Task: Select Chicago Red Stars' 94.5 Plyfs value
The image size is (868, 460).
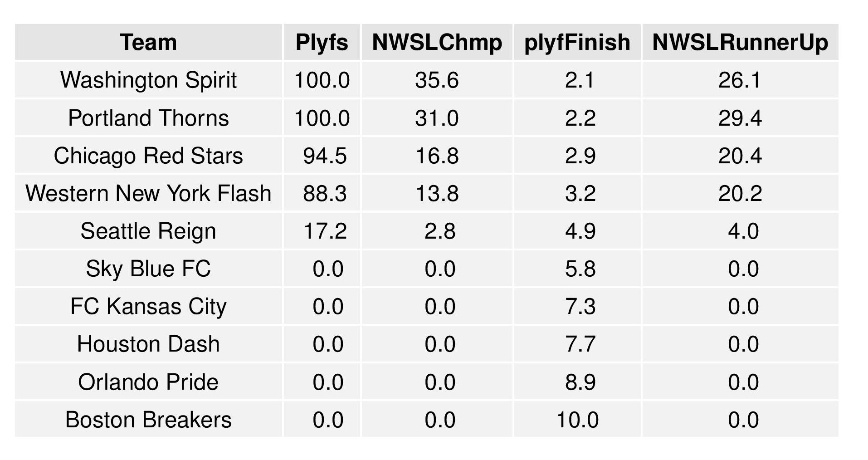Action: tap(325, 156)
